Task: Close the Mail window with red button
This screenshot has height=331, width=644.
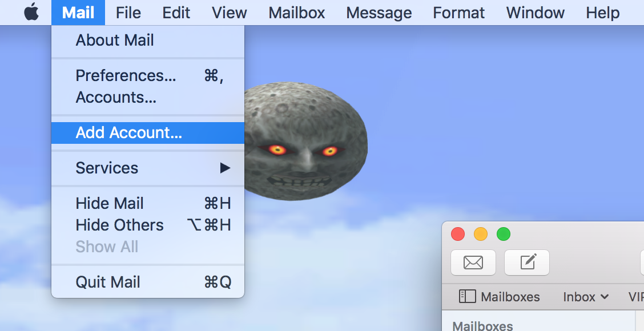Action: tap(457, 234)
